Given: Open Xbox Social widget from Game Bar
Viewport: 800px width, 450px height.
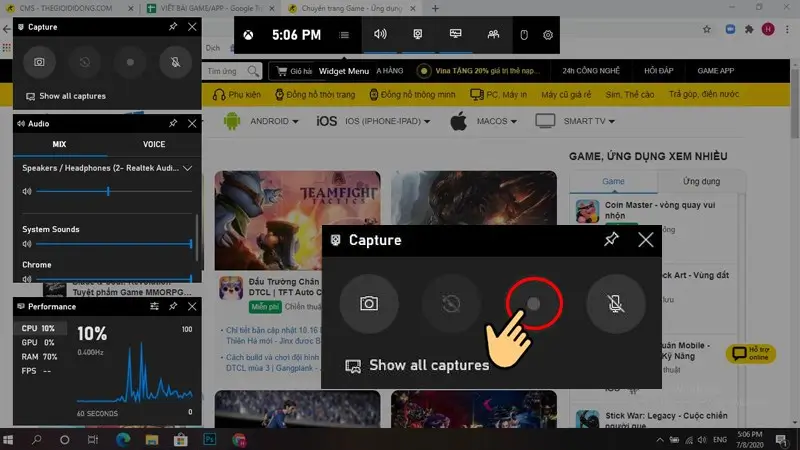Looking at the screenshot, I should (492, 35).
